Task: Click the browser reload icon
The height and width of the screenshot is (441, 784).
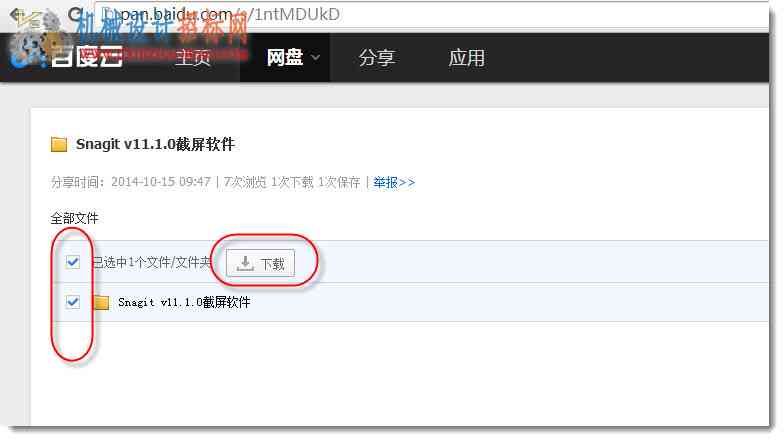Action: click(76, 15)
